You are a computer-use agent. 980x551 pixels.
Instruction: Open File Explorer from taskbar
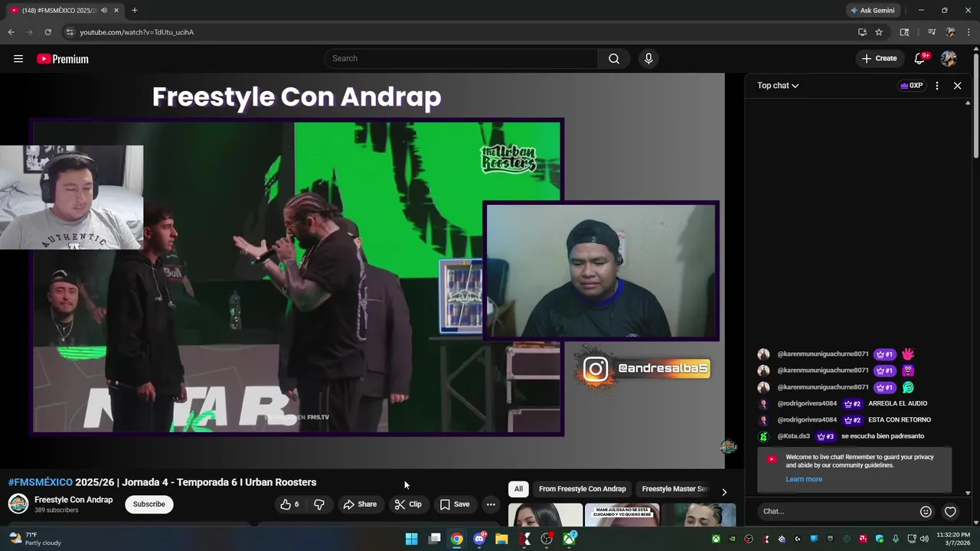point(501,539)
